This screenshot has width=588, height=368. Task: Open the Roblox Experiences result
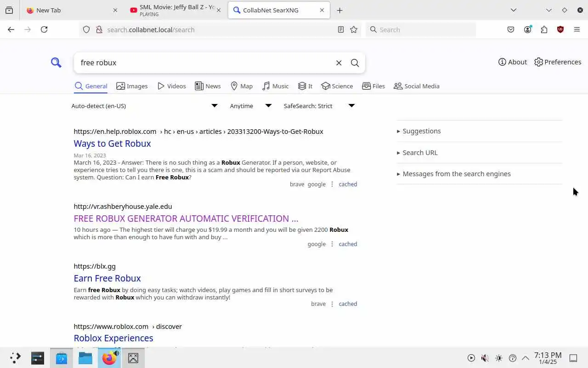[113, 338]
